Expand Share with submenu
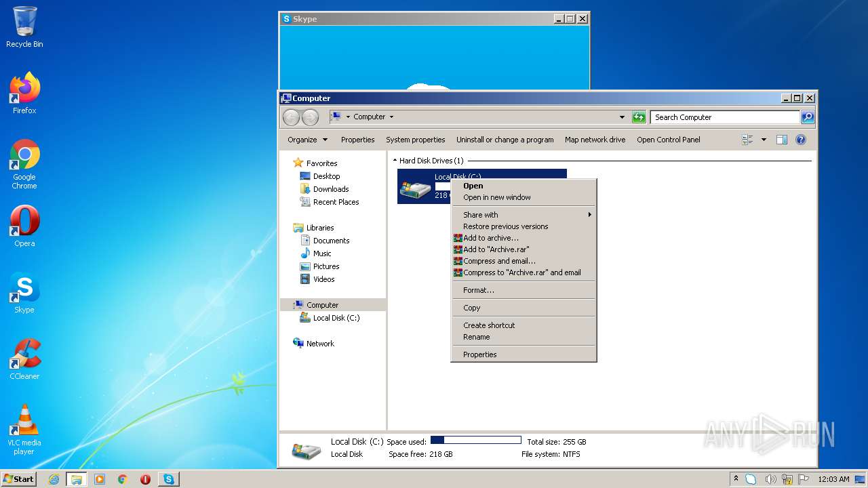This screenshot has width=868, height=488. (x=524, y=215)
